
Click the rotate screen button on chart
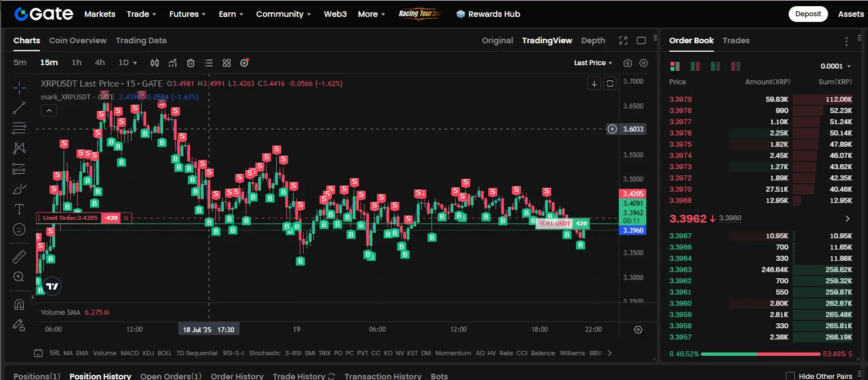coord(610,84)
